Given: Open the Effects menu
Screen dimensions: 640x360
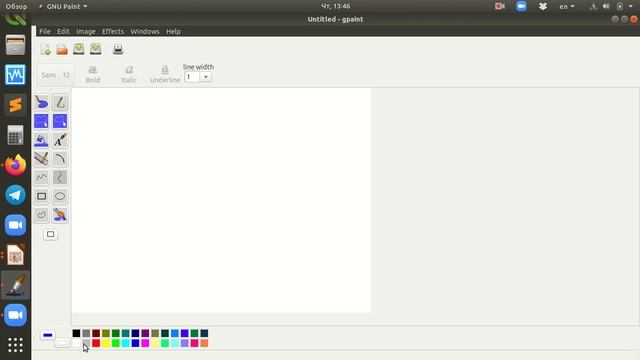Looking at the screenshot, I should click(x=113, y=31).
